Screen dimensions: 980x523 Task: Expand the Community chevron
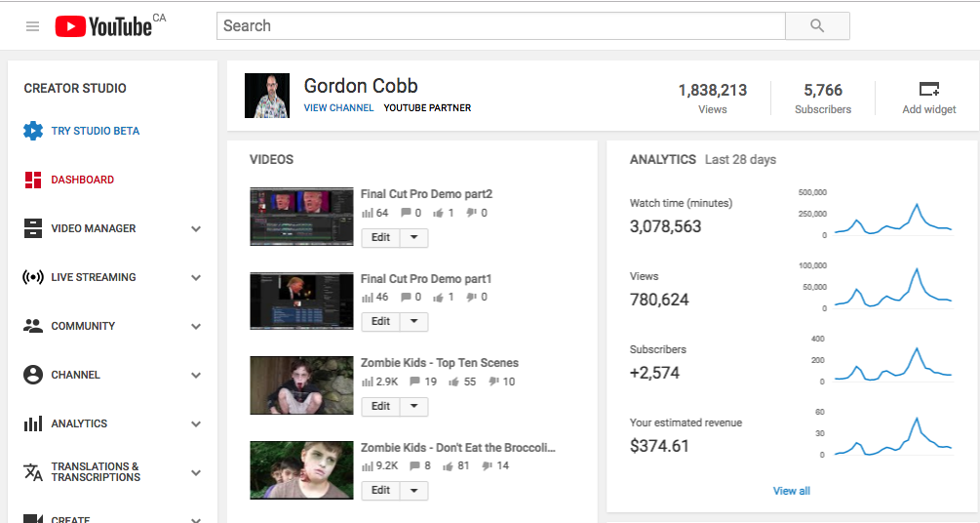click(196, 327)
